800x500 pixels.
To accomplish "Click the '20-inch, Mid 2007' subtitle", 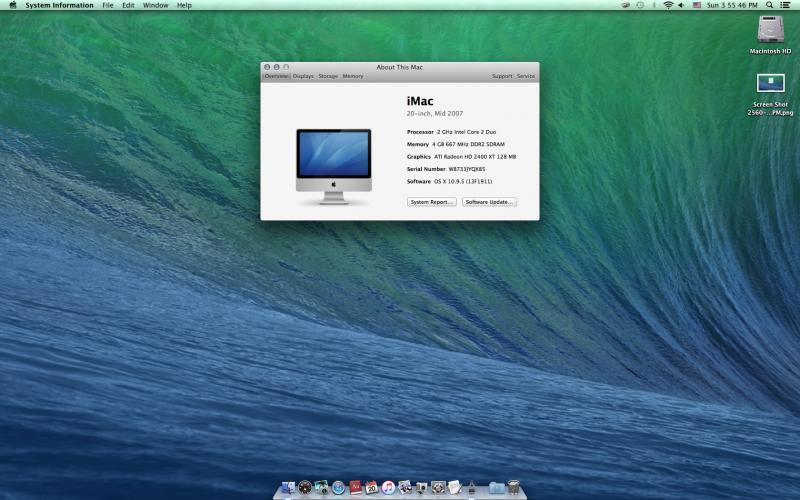I will (x=435, y=113).
